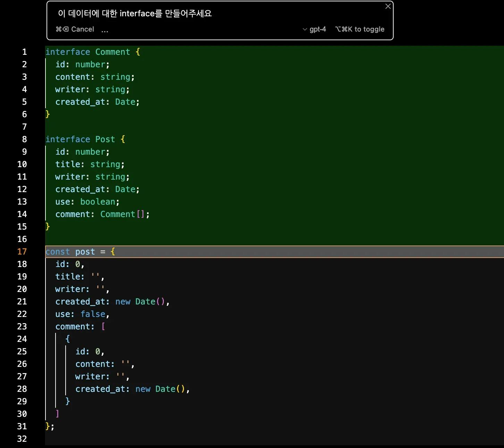Click 'interface Post {' line

pyautogui.click(x=85, y=139)
